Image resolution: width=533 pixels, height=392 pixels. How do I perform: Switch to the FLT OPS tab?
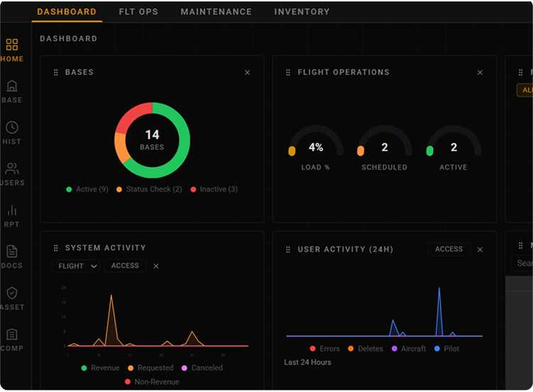pos(138,12)
